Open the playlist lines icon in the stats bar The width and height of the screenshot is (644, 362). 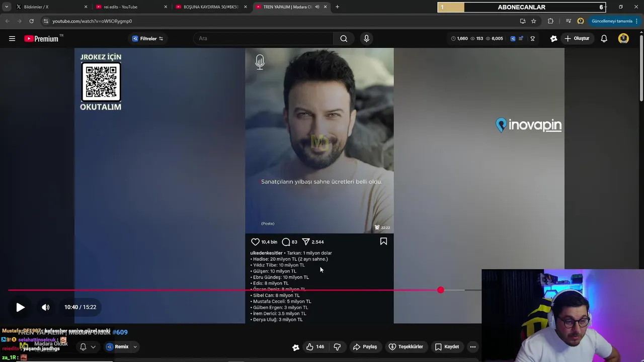521,38
